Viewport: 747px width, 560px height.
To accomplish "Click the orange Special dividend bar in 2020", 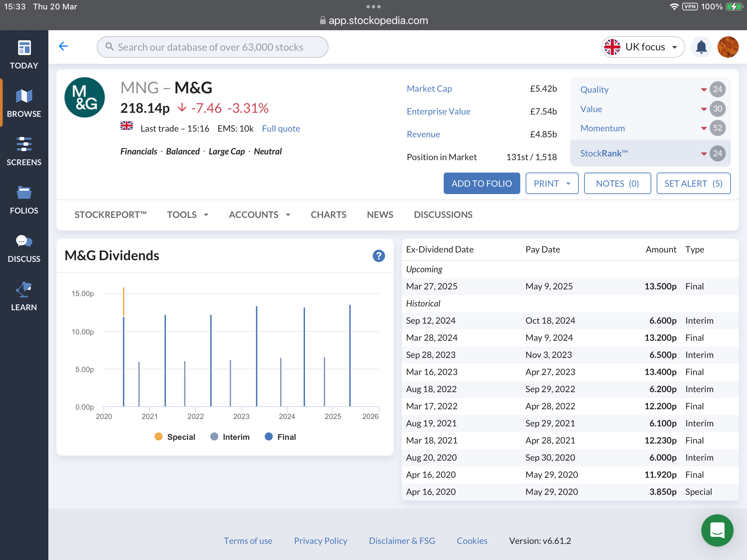I will click(124, 301).
